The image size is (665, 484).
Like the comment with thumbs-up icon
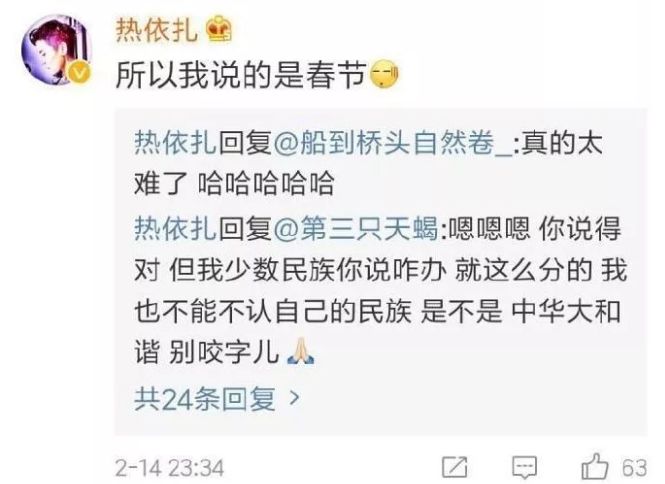coord(595,467)
